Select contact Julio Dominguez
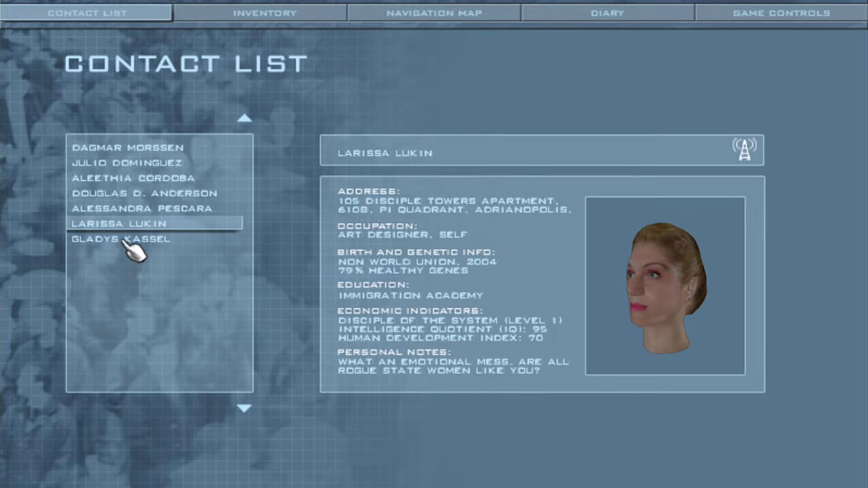Viewport: 868px width, 488px height. point(127,163)
